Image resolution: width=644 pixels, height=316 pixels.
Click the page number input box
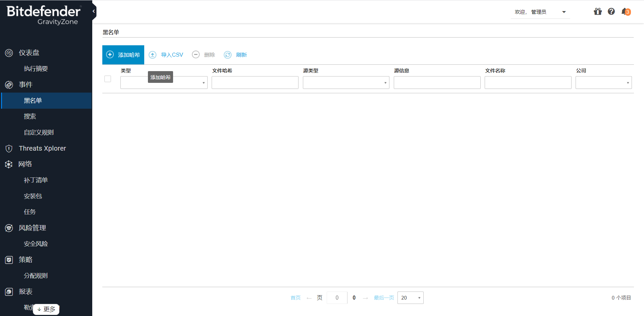[x=337, y=298]
